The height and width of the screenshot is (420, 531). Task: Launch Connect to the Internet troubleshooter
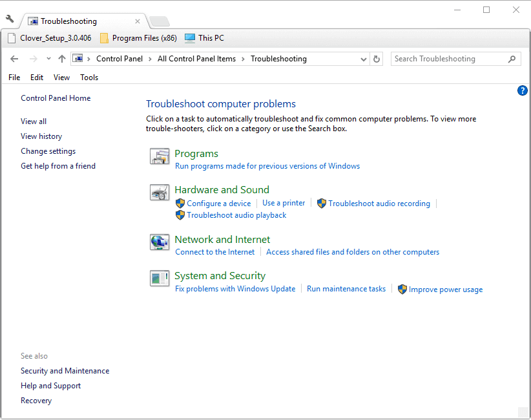point(214,252)
